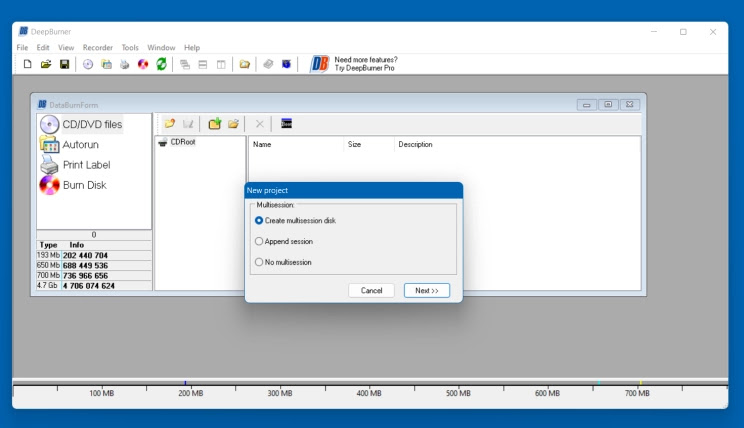Click the open folder icon in DataBurnForm toolbar
The image size is (744, 428).
[x=233, y=124]
